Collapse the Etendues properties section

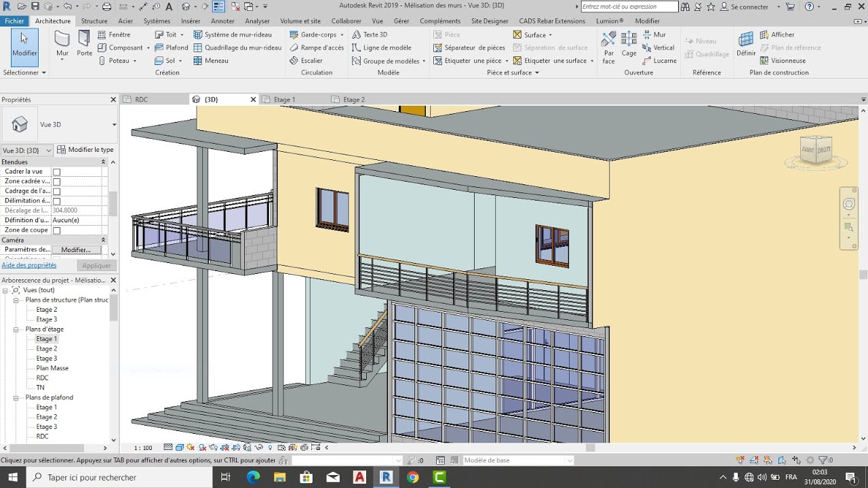(103, 162)
